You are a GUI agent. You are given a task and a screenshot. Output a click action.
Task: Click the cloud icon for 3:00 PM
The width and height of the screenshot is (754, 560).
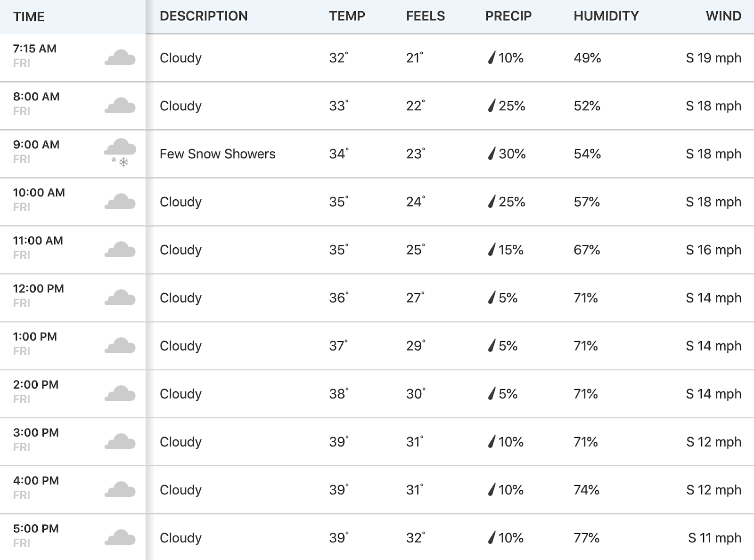pos(120,441)
